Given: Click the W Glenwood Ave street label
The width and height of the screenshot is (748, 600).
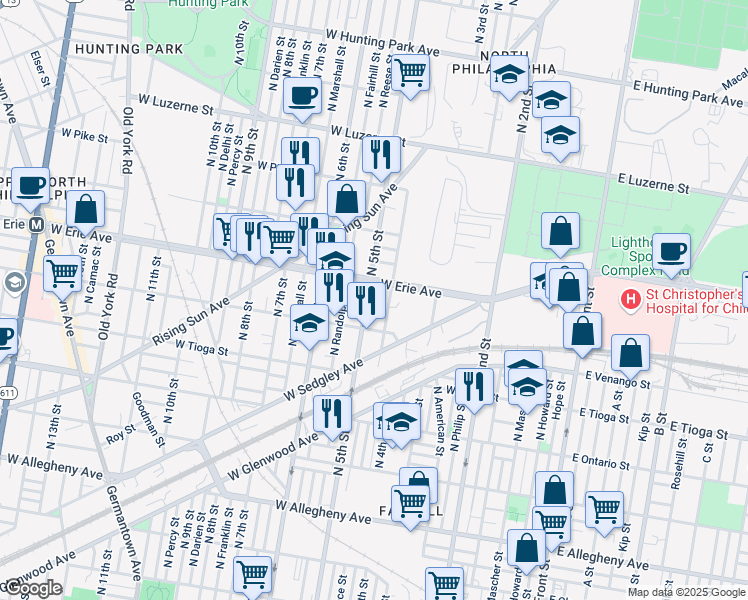Looking at the screenshot, I should point(272,456).
